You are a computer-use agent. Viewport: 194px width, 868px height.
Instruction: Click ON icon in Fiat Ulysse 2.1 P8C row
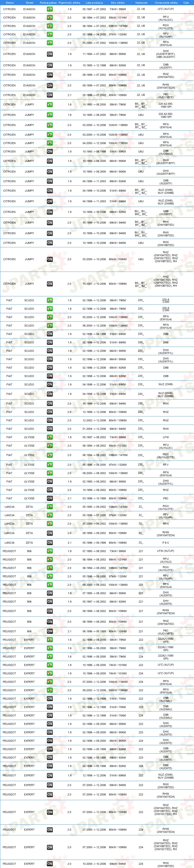(x=50, y=498)
